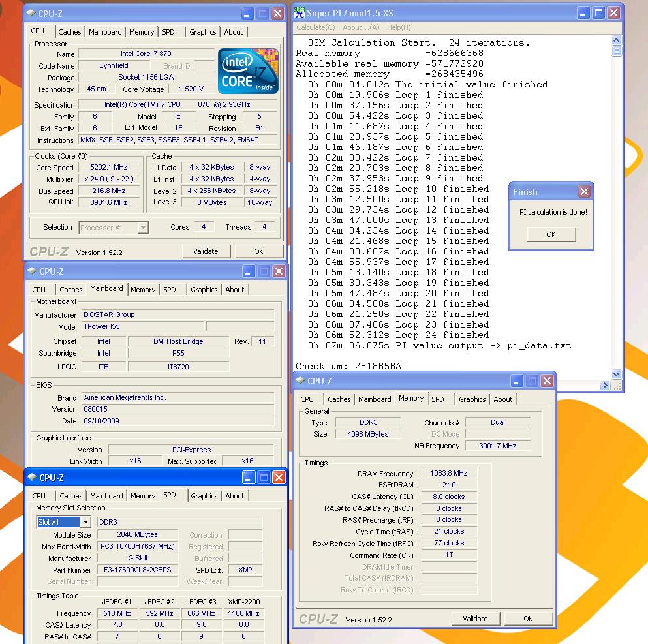The image size is (648, 644).
Task: Select SPD tab in Memory CPU-Z window
Action: click(x=438, y=399)
